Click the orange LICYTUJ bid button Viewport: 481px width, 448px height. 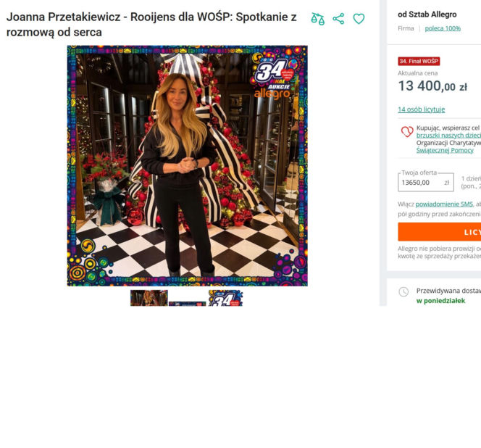pyautogui.click(x=439, y=232)
